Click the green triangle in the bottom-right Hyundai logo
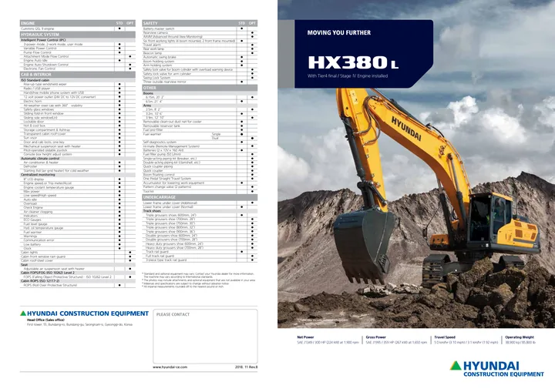Viewport: 555px width, 392px height. point(456,366)
